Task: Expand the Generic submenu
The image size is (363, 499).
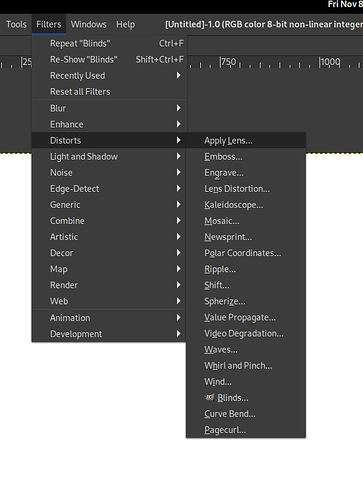Action: (x=109, y=205)
